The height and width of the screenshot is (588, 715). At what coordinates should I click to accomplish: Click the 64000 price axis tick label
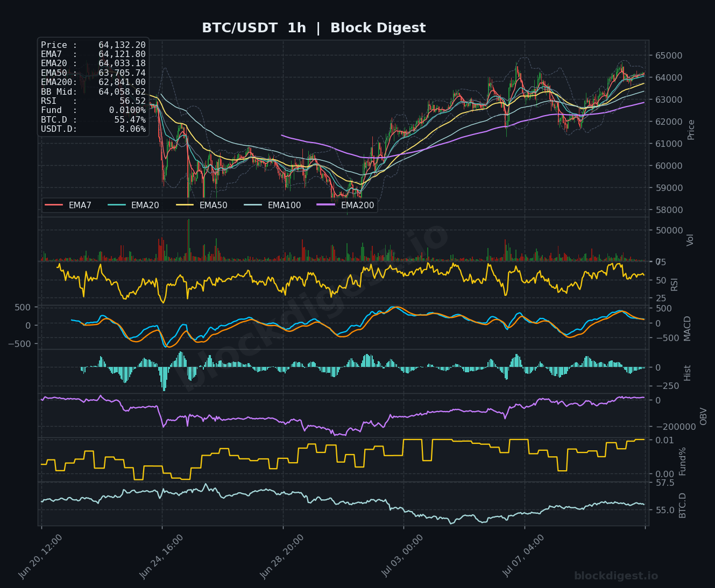pyautogui.click(x=668, y=77)
